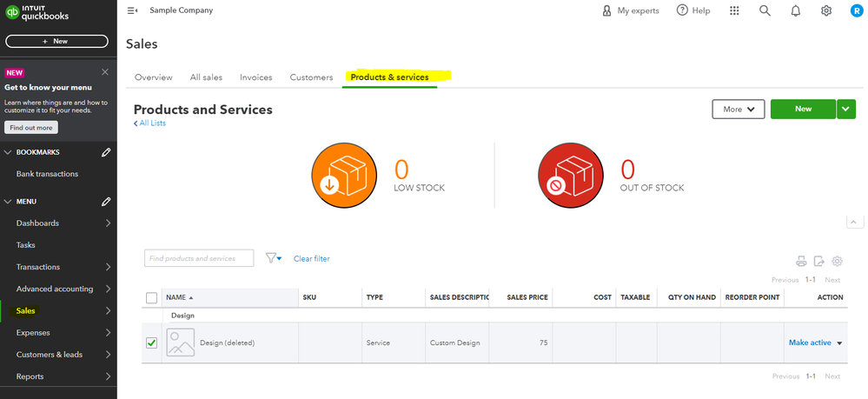Expand the Expenses submenu arrow
The height and width of the screenshot is (399, 868).
(x=108, y=332)
